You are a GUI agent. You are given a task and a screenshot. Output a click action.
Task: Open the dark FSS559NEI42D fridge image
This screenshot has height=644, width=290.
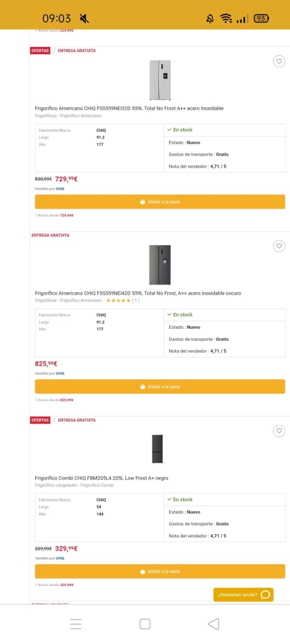tap(160, 265)
